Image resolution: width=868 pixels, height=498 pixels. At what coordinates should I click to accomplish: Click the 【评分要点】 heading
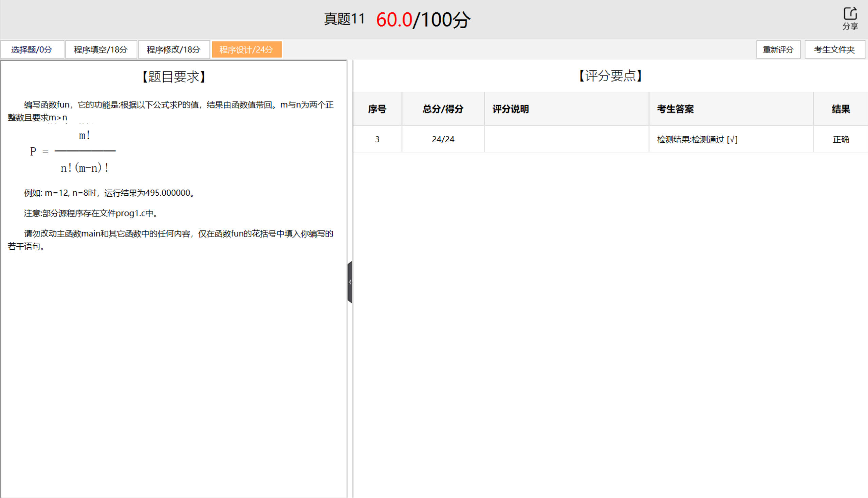tap(610, 76)
